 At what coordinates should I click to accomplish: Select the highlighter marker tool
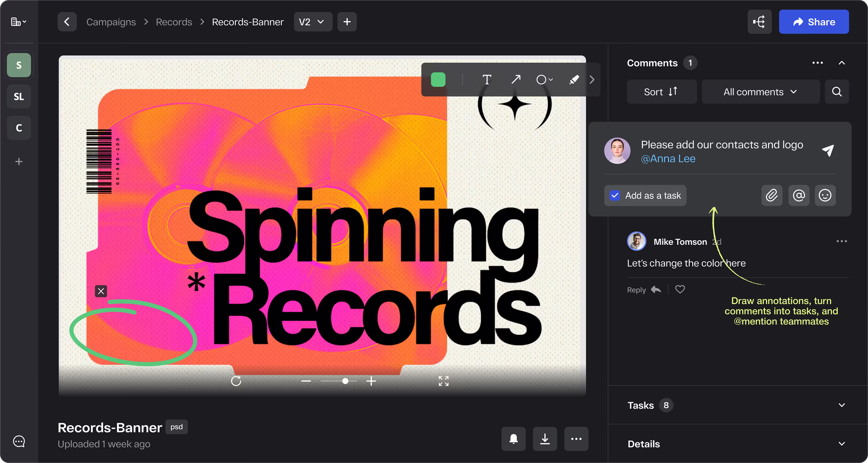pyautogui.click(x=574, y=80)
